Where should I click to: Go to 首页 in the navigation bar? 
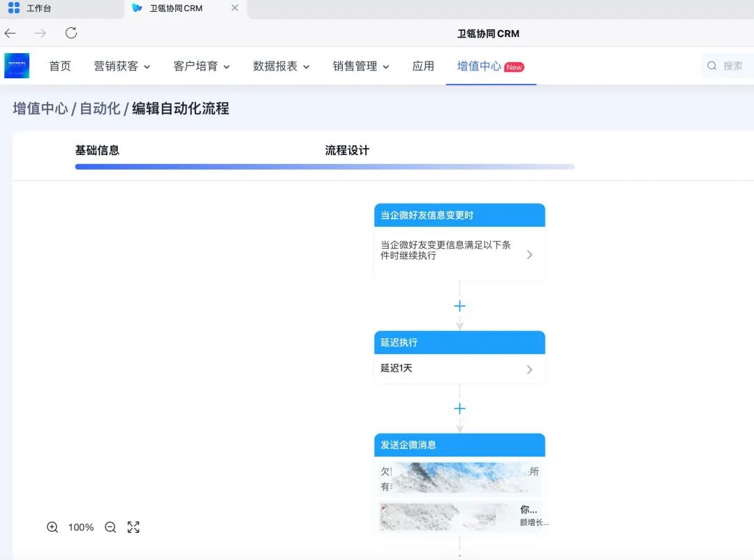[x=59, y=65]
